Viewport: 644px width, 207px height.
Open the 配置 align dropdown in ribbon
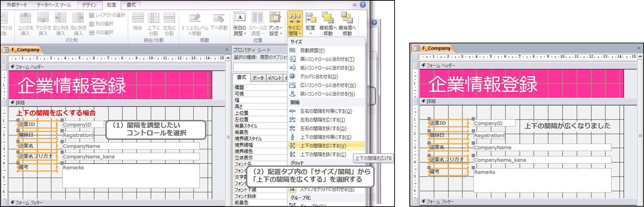point(310,24)
